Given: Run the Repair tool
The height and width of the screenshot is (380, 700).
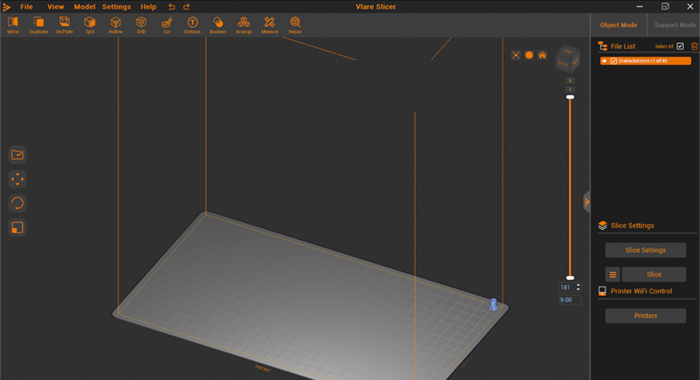Looking at the screenshot, I should [295, 25].
